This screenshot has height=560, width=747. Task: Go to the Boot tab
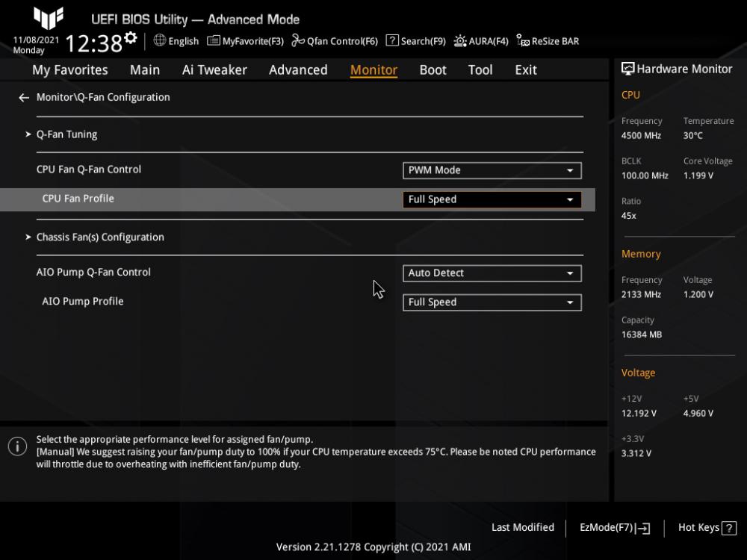coord(433,70)
